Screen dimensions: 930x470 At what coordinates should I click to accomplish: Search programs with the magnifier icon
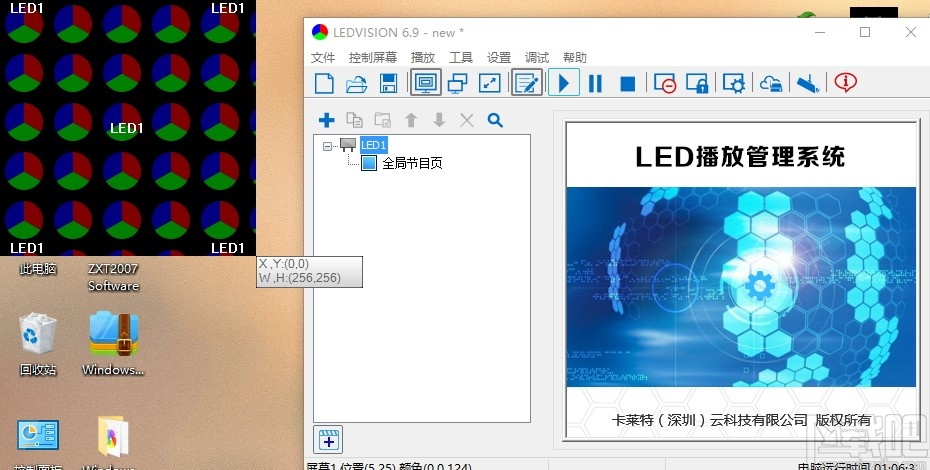(x=495, y=120)
